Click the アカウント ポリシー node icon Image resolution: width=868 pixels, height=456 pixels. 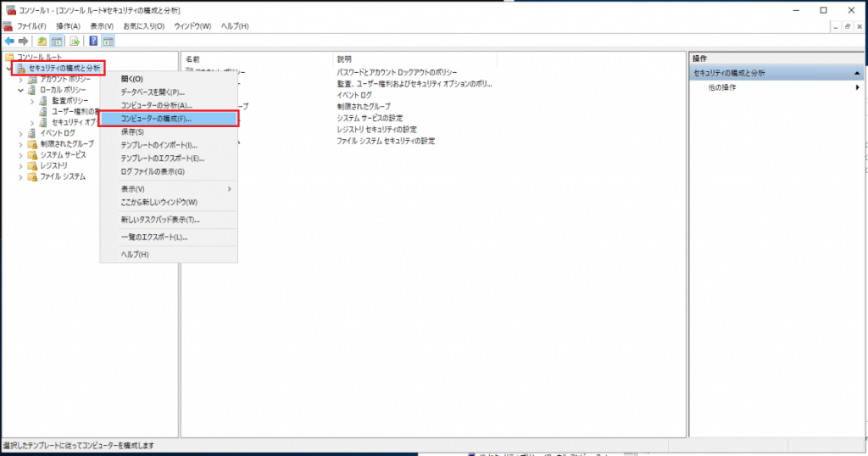coord(32,79)
